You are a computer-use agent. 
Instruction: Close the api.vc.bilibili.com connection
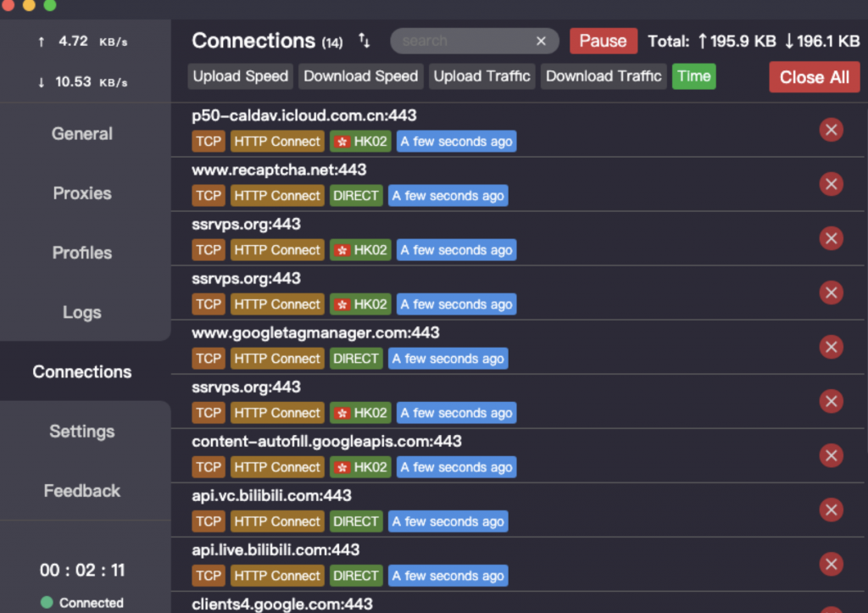coord(831,510)
